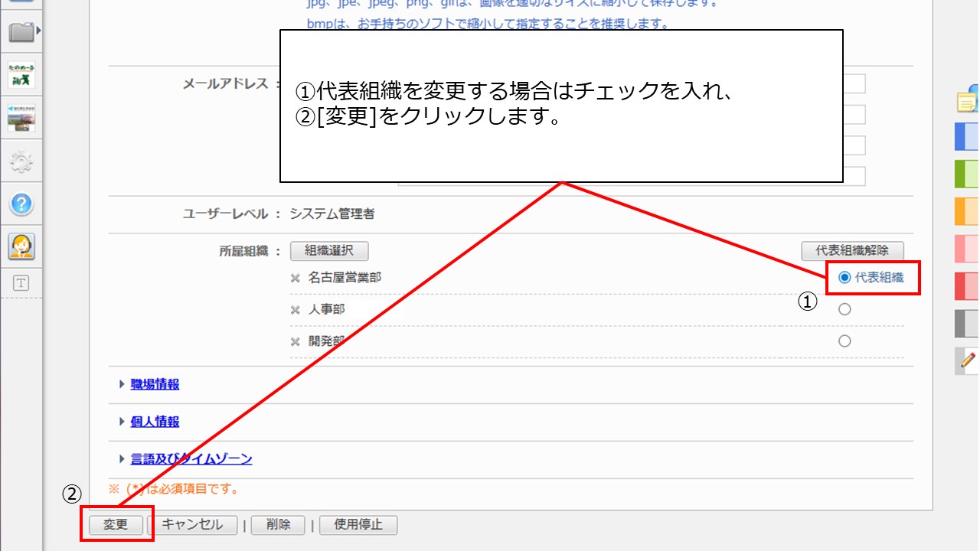Select the pencil tool on right edge
Viewport: 980px width, 551px height.
969,360
